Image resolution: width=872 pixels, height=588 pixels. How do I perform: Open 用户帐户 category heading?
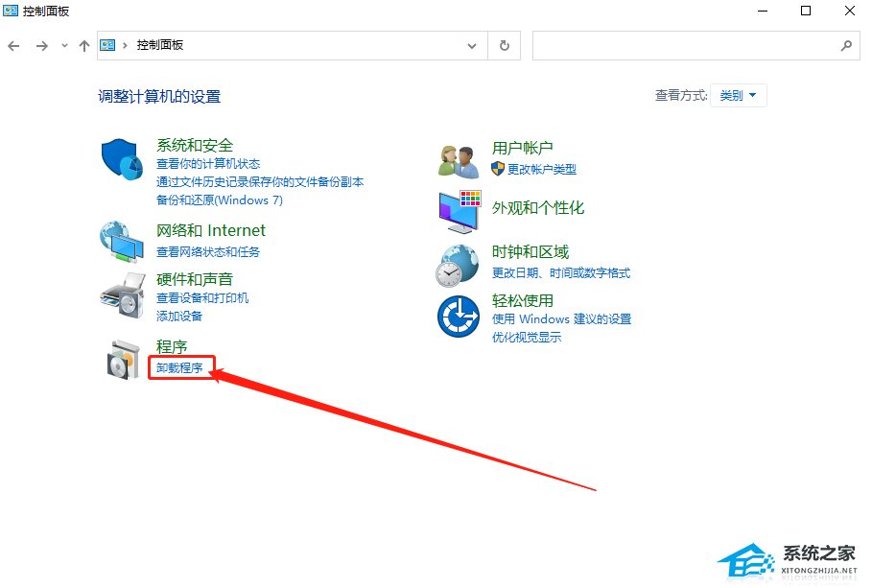pos(522,148)
